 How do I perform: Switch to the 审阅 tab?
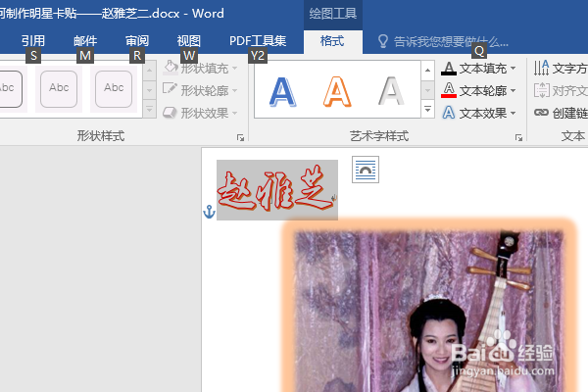coord(137,41)
